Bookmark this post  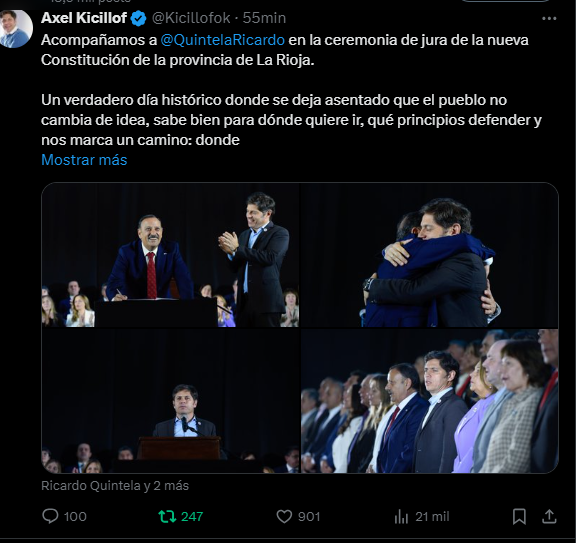coord(519,517)
